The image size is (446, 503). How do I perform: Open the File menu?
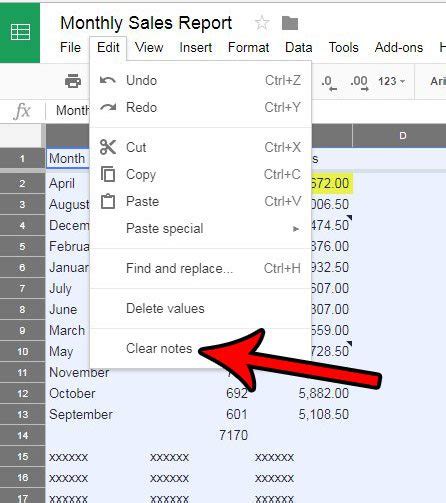70,47
